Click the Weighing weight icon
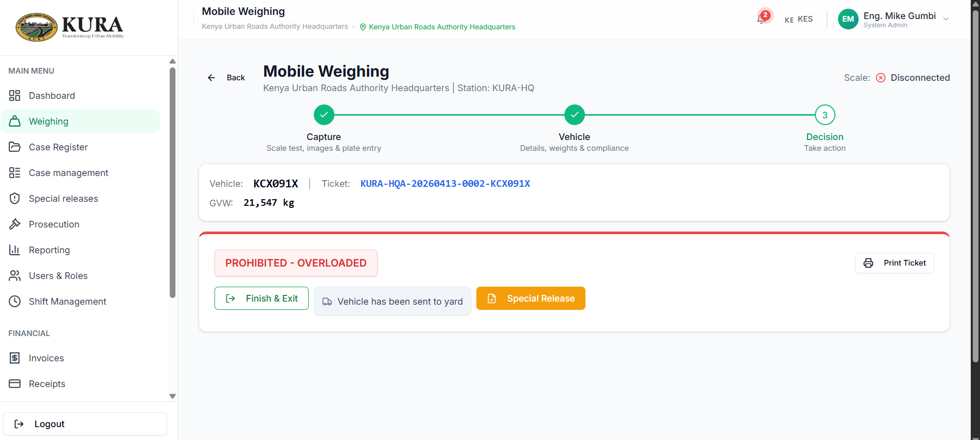The image size is (980, 440). point(14,121)
